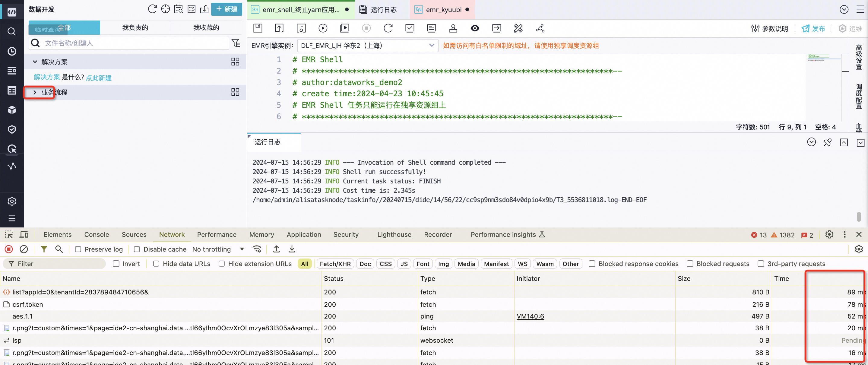868x365 pixels.
Task: Open the EMR引擎实例 dropdown
Action: tap(368, 46)
